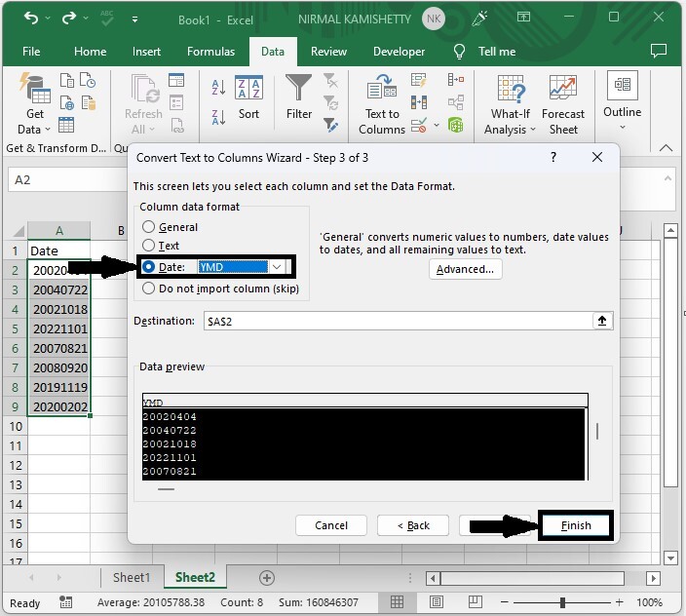
Task: Switch to the Formulas tab
Action: click(x=210, y=52)
